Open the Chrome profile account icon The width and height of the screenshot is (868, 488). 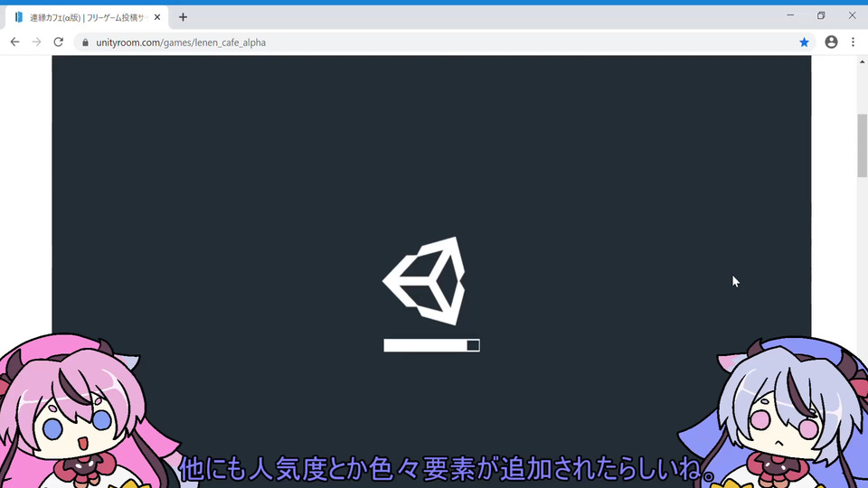831,42
